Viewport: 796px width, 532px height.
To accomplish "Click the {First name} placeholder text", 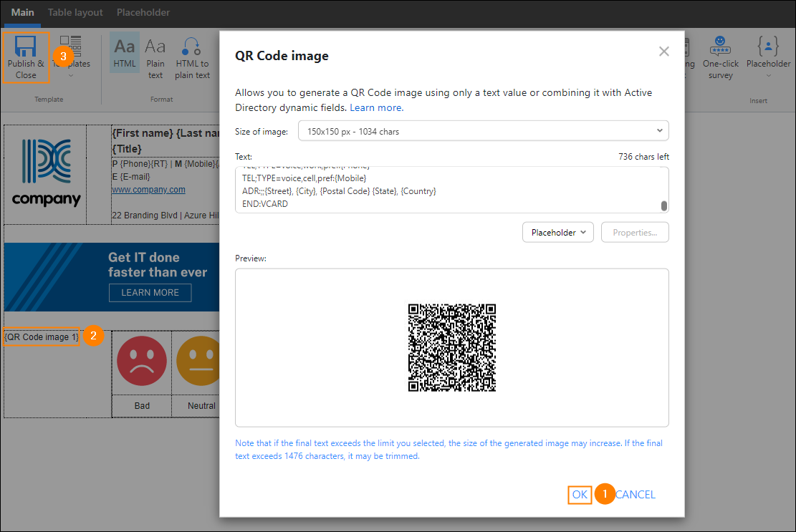I will coord(143,133).
